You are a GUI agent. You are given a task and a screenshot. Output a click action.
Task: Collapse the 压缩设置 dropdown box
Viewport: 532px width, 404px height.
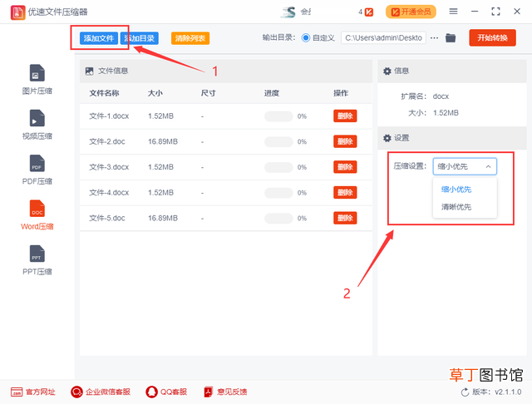465,166
